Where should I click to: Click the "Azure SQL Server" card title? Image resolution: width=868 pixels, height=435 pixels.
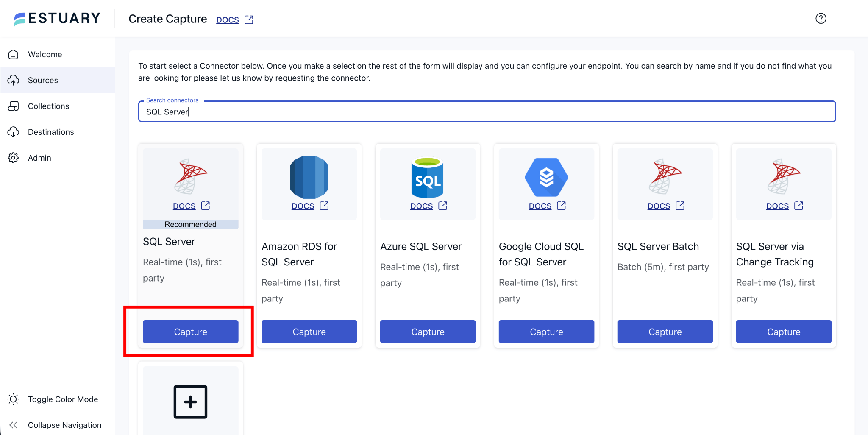click(x=421, y=246)
